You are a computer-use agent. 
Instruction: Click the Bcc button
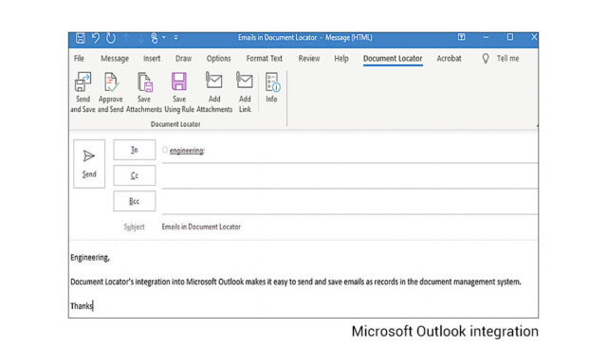pyautogui.click(x=135, y=201)
